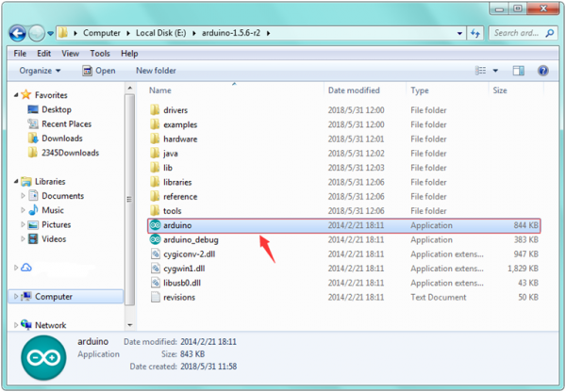Select the lib folder icon
566x392 pixels.
(x=155, y=168)
